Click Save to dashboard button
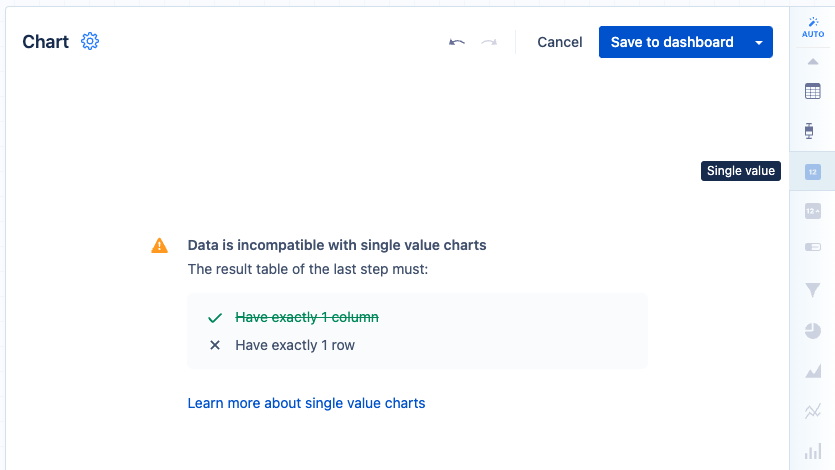The width and height of the screenshot is (835, 470). pyautogui.click(x=672, y=42)
